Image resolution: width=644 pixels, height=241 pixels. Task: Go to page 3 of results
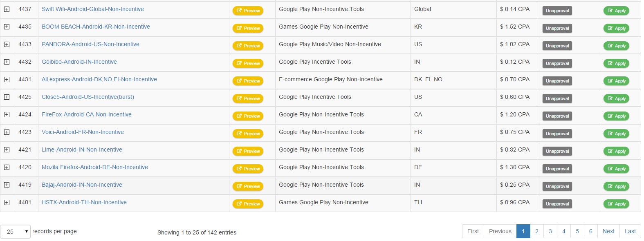550,231
